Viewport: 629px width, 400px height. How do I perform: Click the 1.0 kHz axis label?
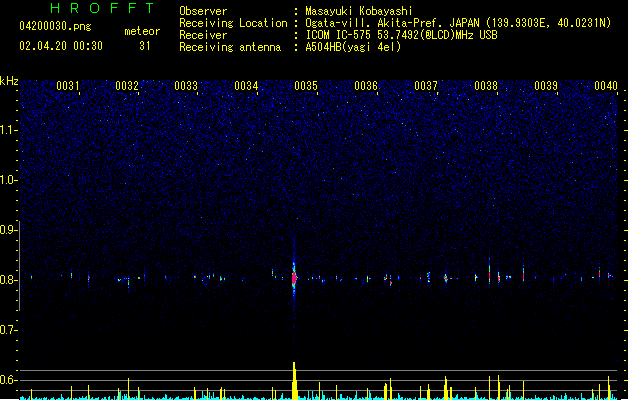pyautogui.click(x=8, y=180)
